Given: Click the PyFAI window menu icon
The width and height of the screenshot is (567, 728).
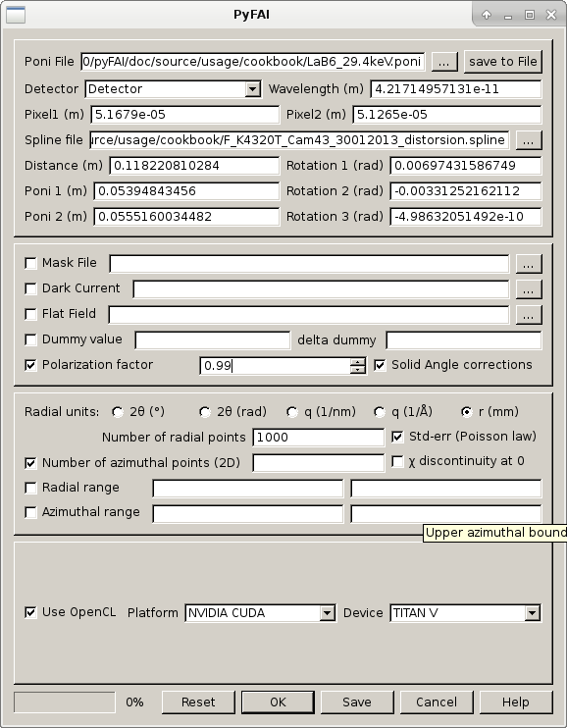Looking at the screenshot, I should (x=16, y=15).
